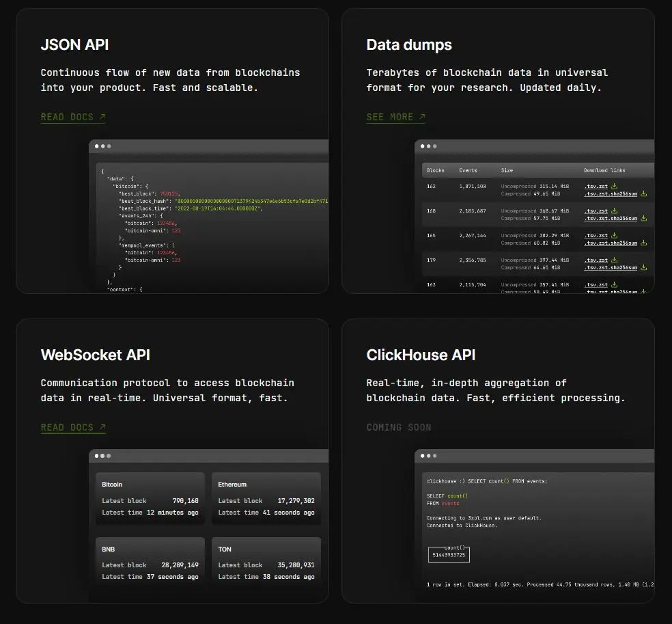This screenshot has width=672, height=624.
Task: Click sha256sum download icon in 2,183,687 events row
Action: click(x=643, y=219)
